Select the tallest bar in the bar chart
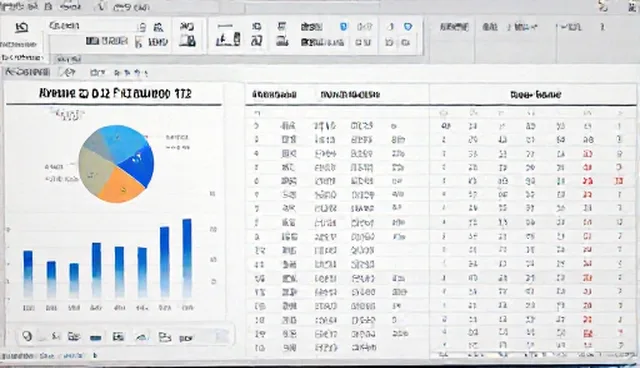This screenshot has width=640, height=368. [x=187, y=258]
